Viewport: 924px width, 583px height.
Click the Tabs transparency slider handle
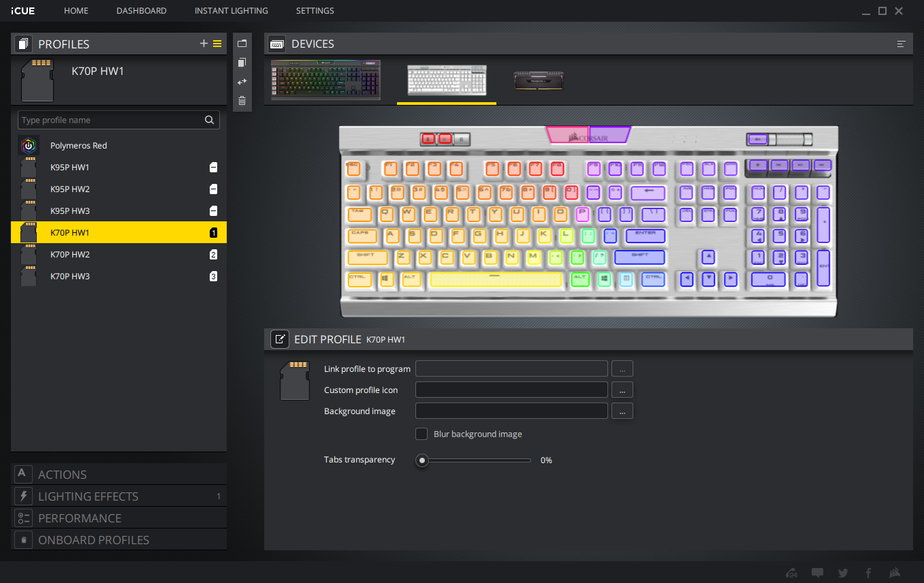click(422, 460)
